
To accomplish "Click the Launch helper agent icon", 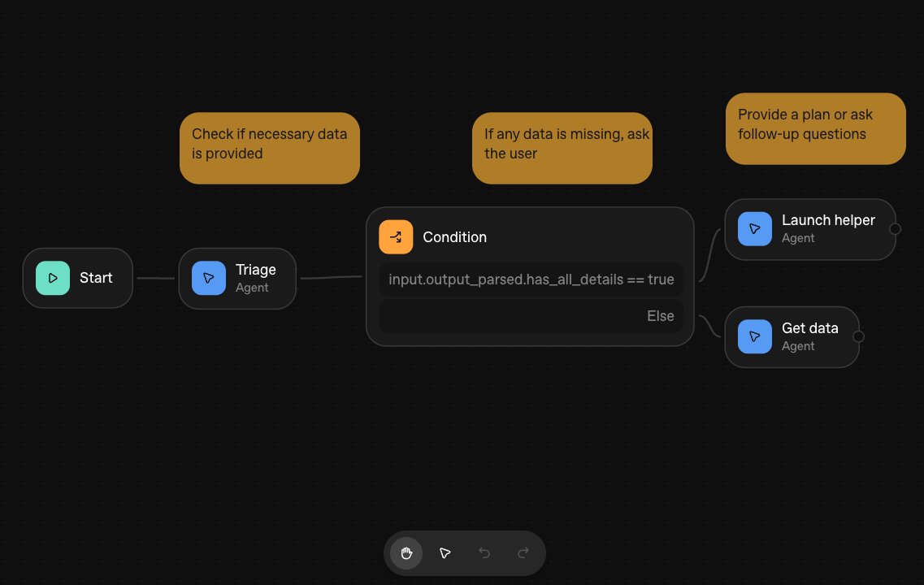I will click(x=755, y=228).
